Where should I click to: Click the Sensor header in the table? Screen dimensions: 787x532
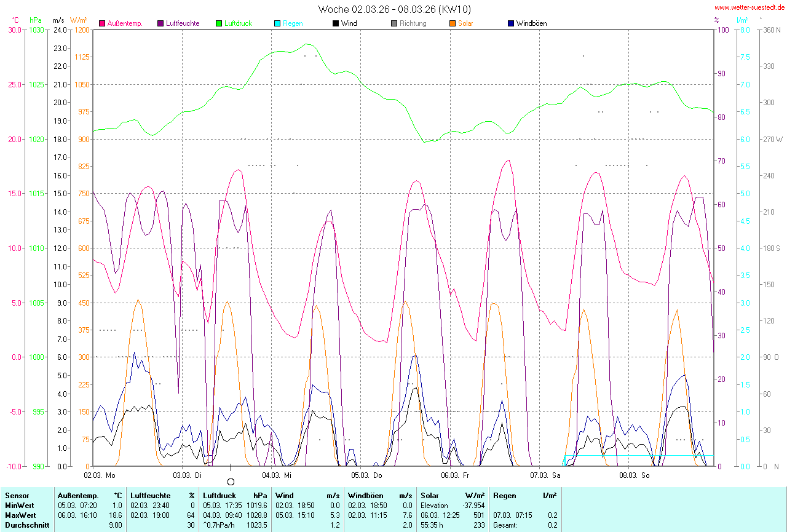[x=17, y=495]
